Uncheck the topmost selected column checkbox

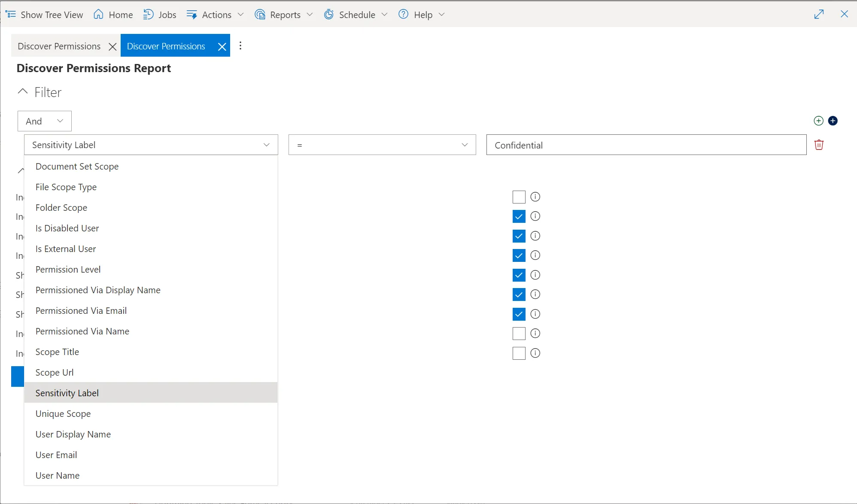[x=518, y=216]
